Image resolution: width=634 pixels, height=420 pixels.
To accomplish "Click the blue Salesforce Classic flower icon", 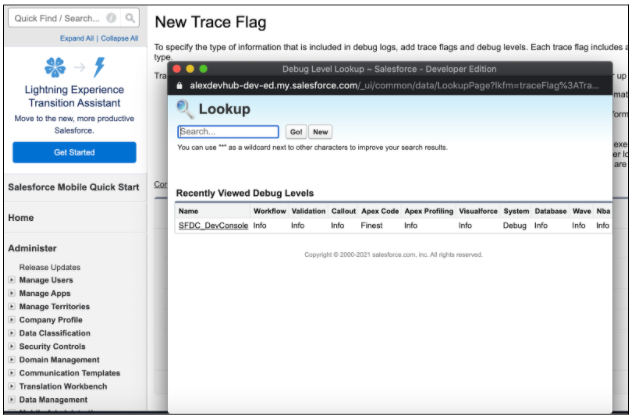I will 57,68.
